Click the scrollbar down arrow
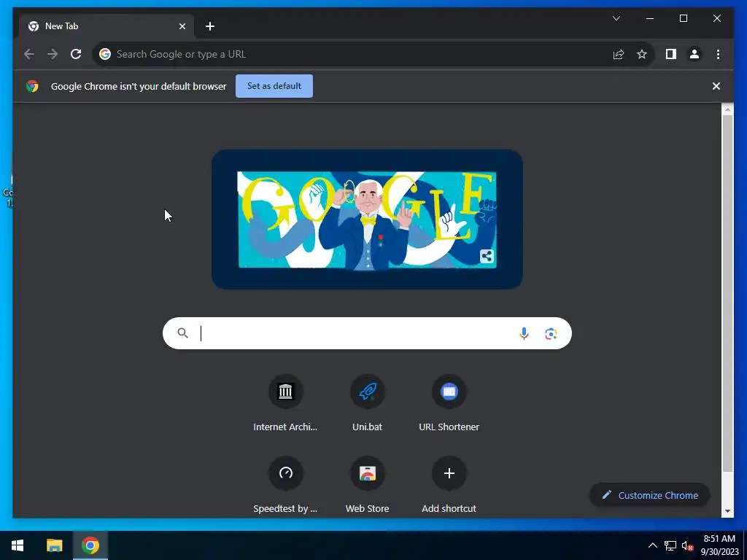This screenshot has height=560, width=747. (727, 511)
